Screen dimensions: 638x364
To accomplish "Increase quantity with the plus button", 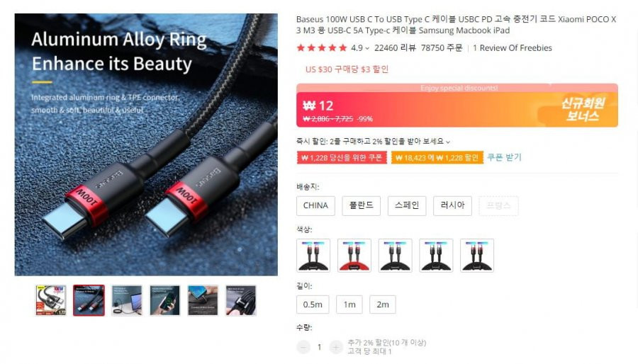I will tap(336, 347).
